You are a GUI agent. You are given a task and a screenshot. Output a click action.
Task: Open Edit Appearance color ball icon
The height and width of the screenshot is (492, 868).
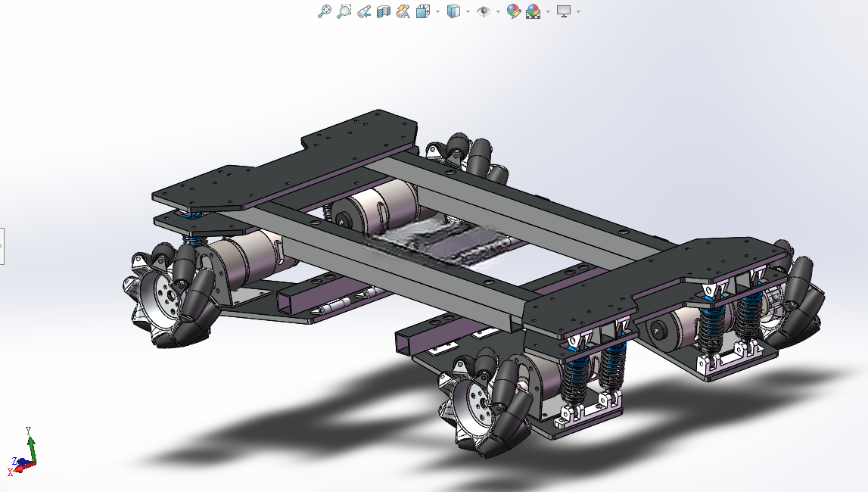click(x=514, y=11)
